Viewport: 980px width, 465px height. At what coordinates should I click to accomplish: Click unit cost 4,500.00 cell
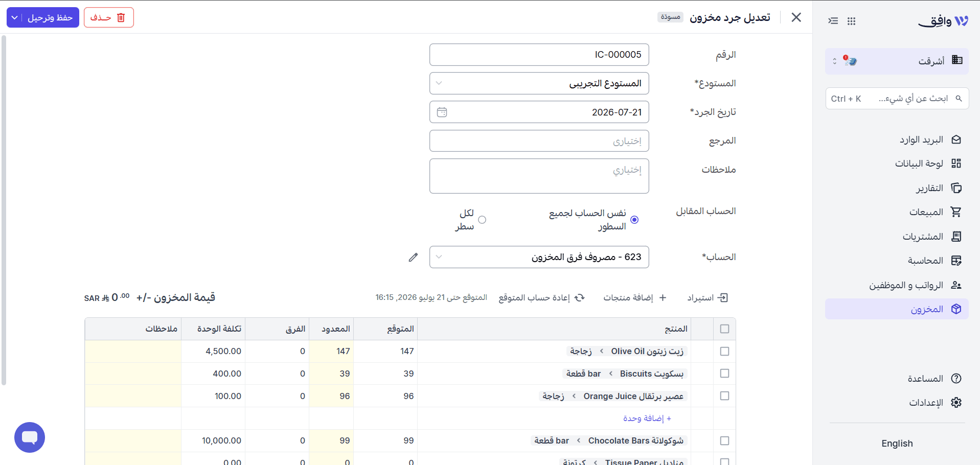[x=213, y=352]
